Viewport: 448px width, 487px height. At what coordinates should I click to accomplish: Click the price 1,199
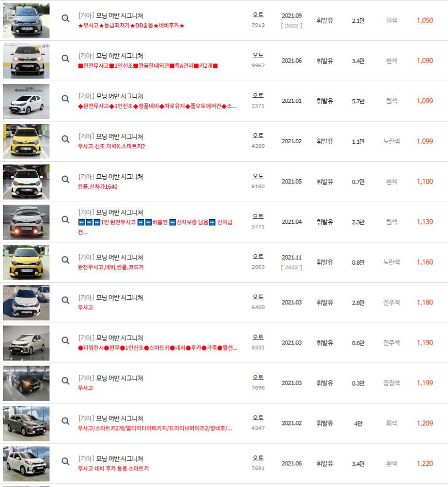[x=425, y=383]
